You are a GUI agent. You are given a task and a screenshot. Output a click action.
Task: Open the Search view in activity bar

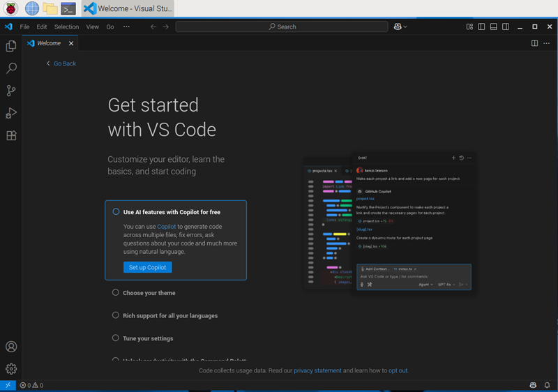(x=11, y=68)
